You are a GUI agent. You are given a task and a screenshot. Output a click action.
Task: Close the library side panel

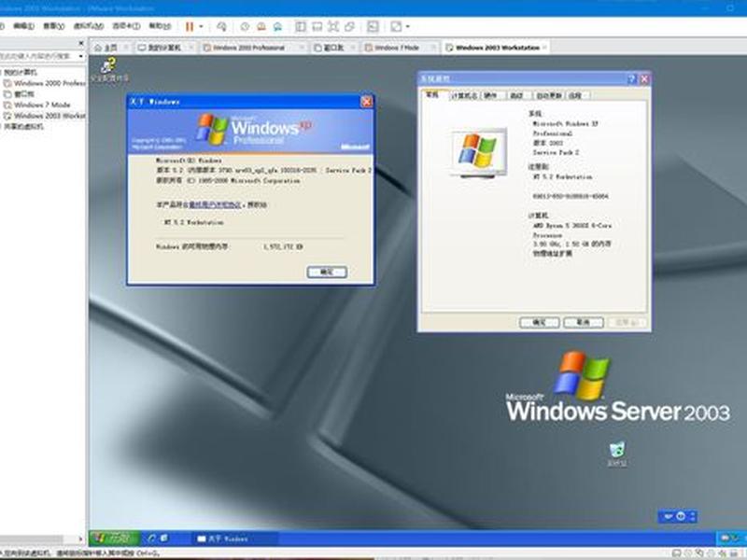81,43
